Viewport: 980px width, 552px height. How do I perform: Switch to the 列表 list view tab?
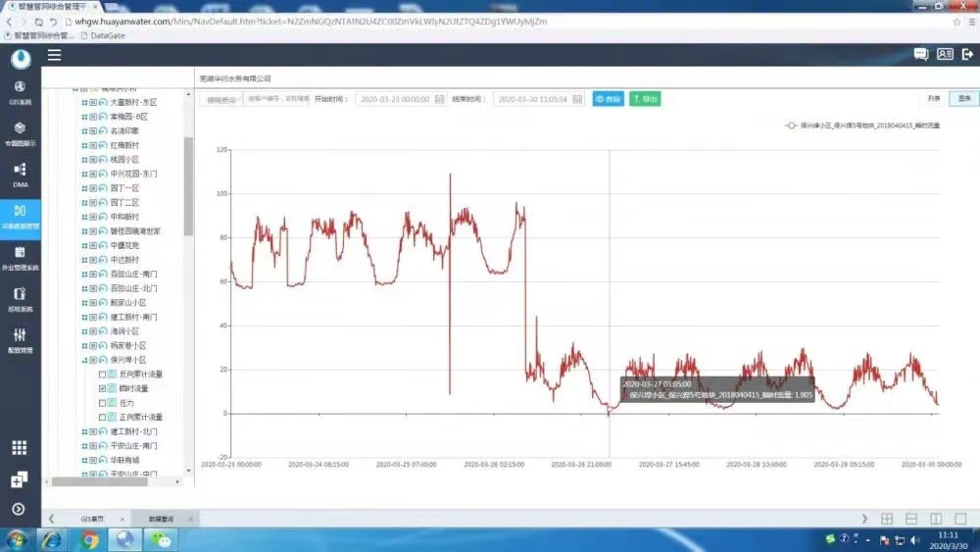[x=934, y=98]
